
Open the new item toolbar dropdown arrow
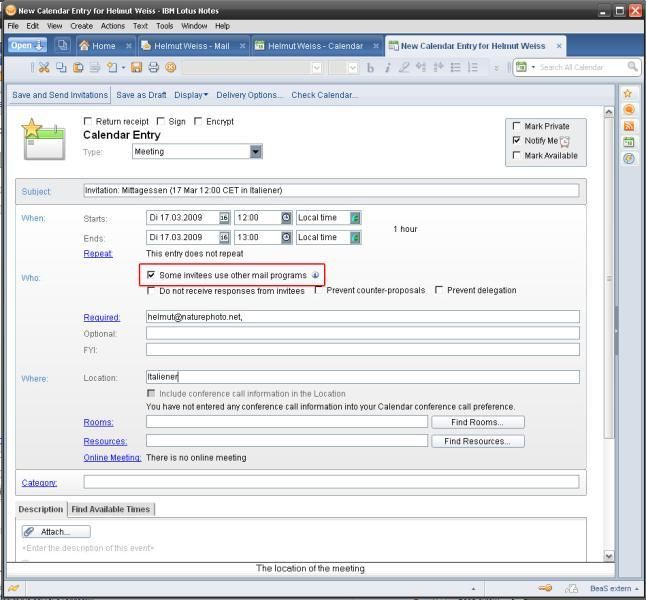[123, 68]
